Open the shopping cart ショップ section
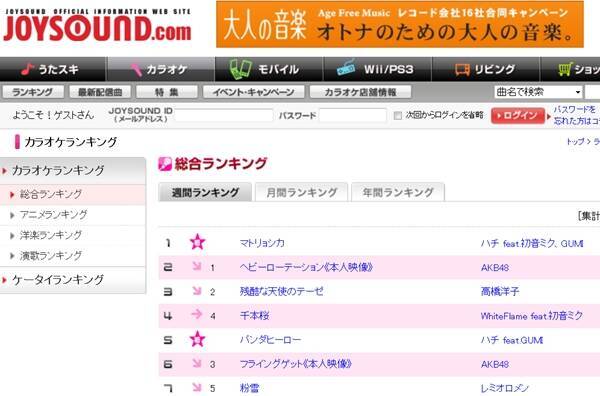 point(570,69)
